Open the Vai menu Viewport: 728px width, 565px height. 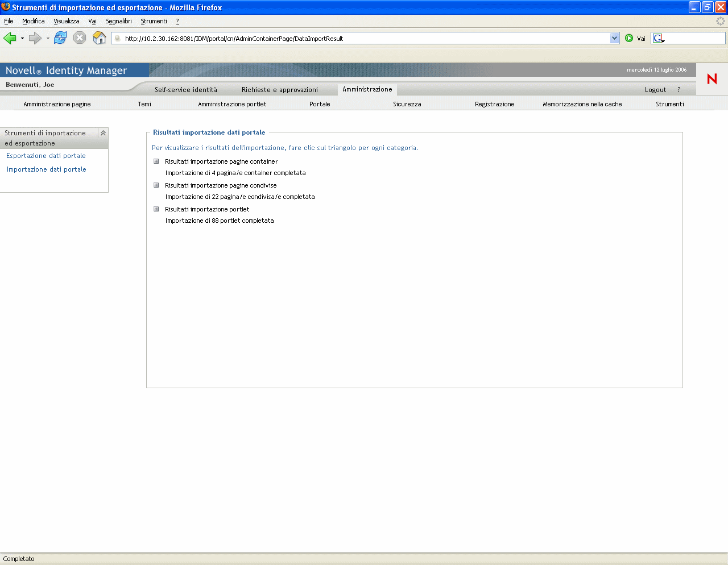tap(92, 21)
